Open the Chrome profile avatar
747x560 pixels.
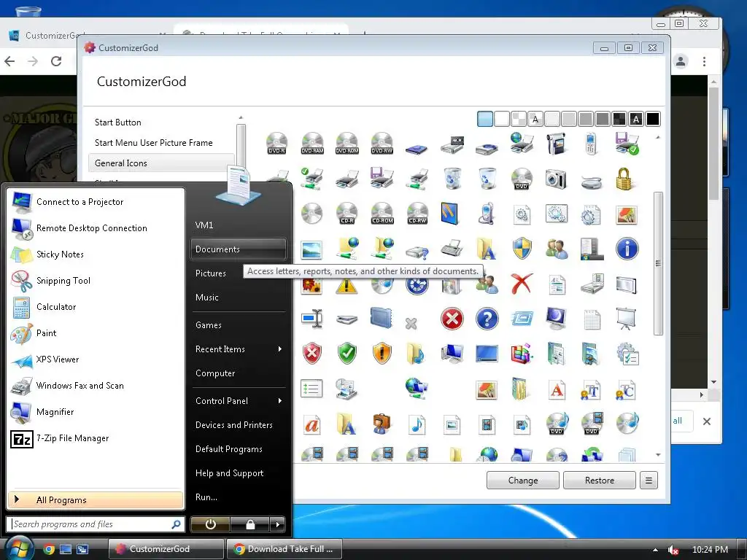(681, 61)
